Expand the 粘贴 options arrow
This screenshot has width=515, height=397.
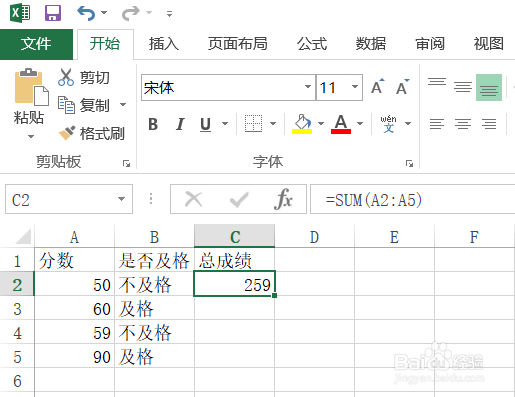tap(30, 136)
